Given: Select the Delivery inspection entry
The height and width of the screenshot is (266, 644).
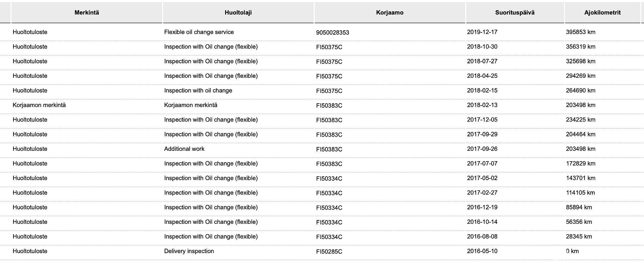Looking at the screenshot, I should pyautogui.click(x=189, y=251).
